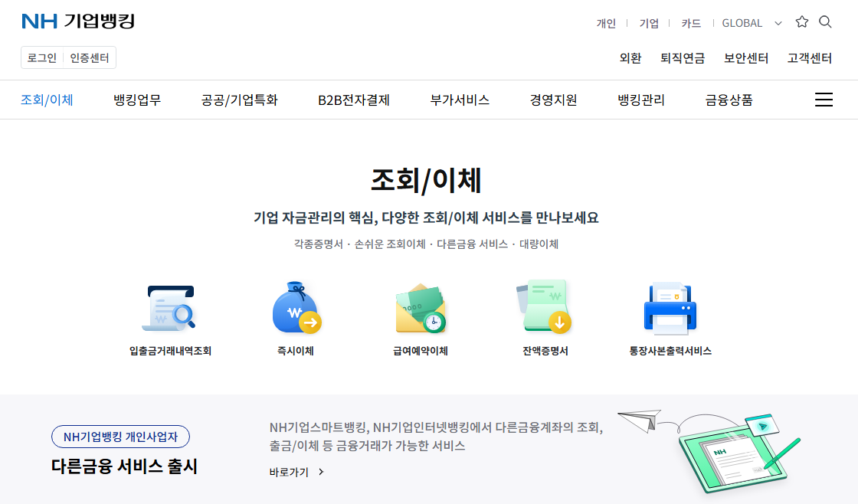Click the NH 기업뱅킹 logo

tap(77, 21)
